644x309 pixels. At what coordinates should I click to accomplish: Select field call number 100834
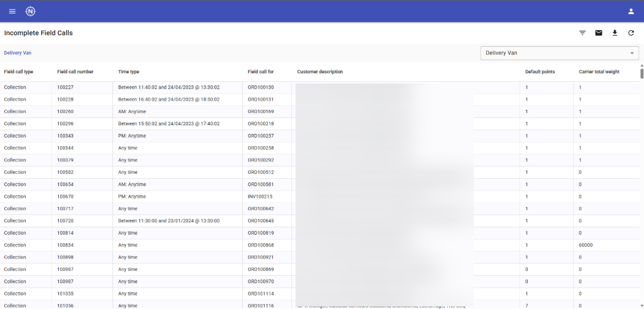[x=65, y=245]
